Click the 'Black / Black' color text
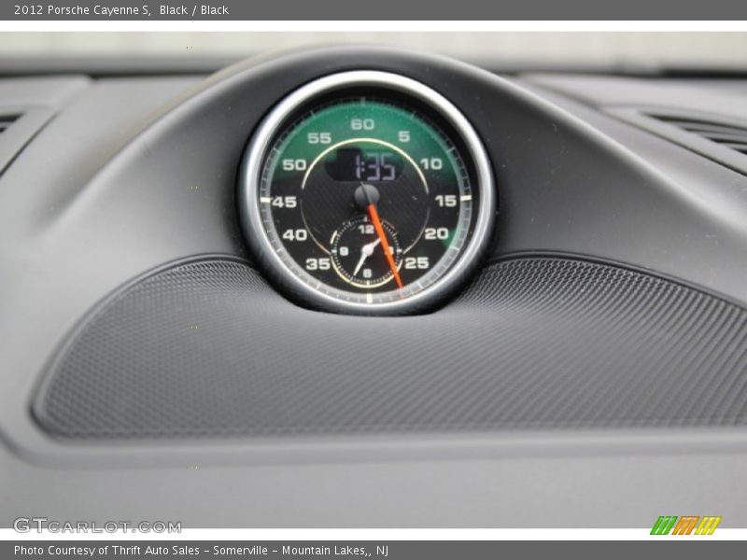 (x=194, y=10)
